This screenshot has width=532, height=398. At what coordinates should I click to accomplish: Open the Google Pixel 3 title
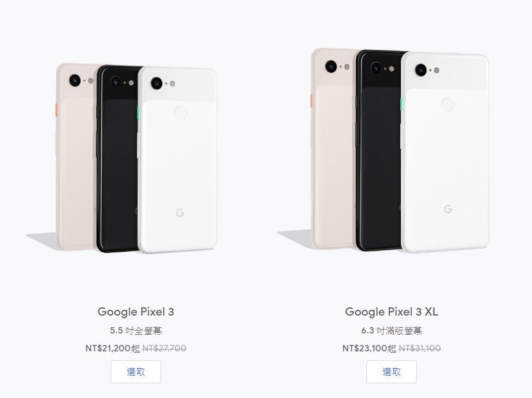pyautogui.click(x=136, y=312)
